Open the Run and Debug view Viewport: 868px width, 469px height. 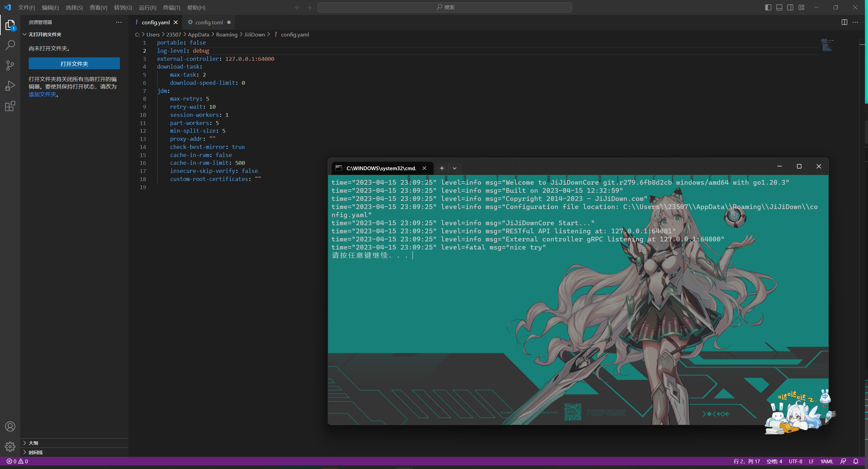coord(10,86)
